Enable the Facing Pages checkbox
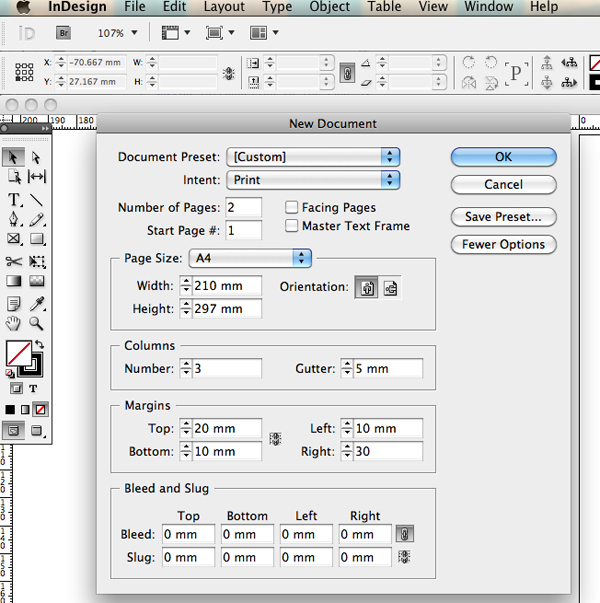Viewport: 600px width, 603px height. tap(292, 207)
